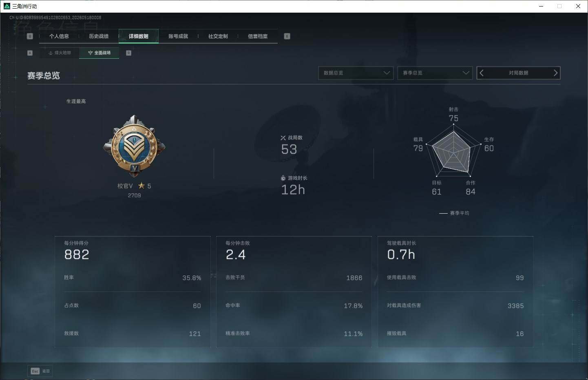The height and width of the screenshot is (380, 588).
Task: Click the 占点数 row value 60
Action: click(x=197, y=306)
